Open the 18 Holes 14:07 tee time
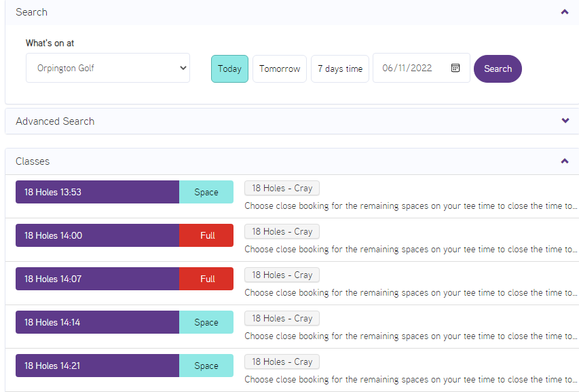 [97, 279]
